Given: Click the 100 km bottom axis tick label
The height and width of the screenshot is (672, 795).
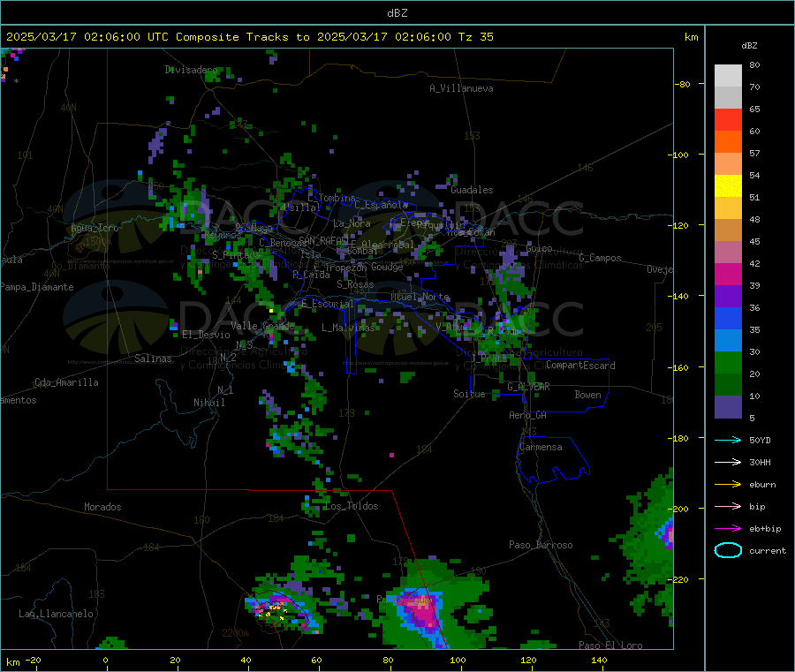Looking at the screenshot, I should [458, 660].
